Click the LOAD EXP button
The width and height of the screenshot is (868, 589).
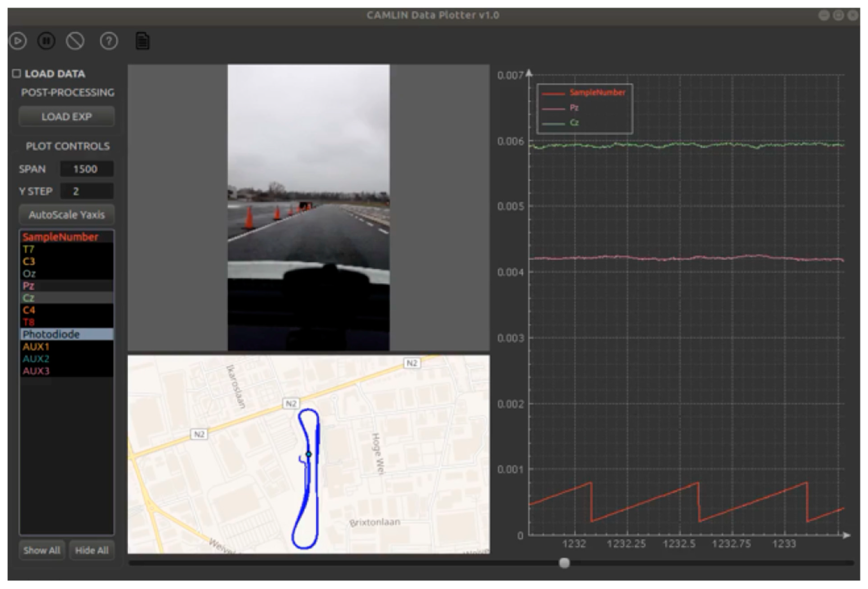pos(67,117)
